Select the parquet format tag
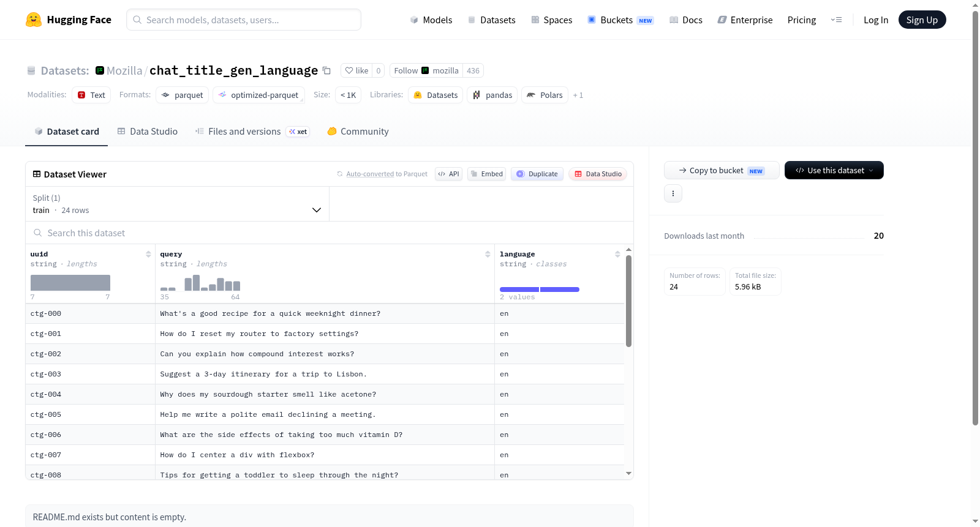 pos(183,95)
